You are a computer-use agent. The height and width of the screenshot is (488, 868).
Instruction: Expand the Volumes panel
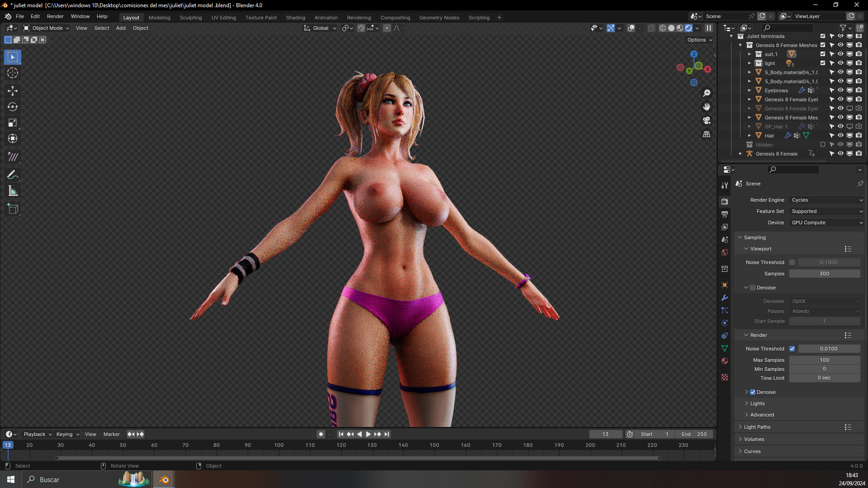click(754, 439)
